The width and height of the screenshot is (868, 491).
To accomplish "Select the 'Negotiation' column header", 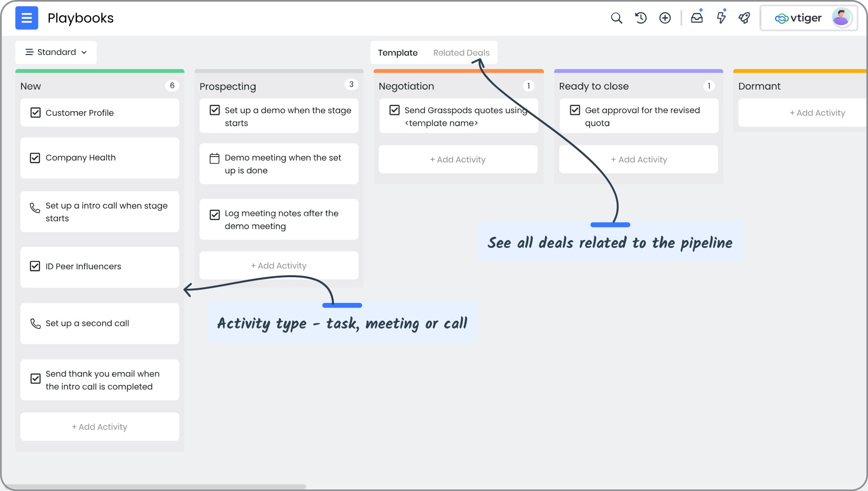I will coord(406,86).
